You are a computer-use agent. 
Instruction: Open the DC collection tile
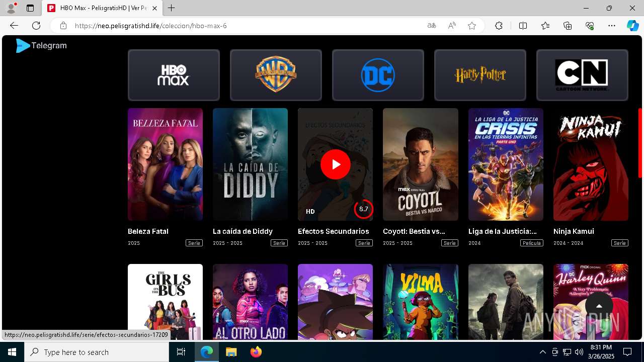point(378,75)
